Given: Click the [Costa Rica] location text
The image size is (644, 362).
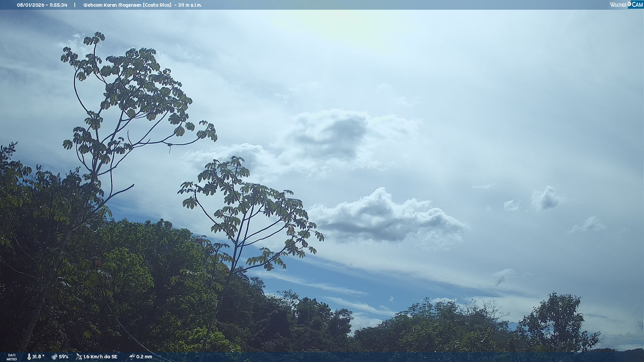Looking at the screenshot, I should pos(157,5).
